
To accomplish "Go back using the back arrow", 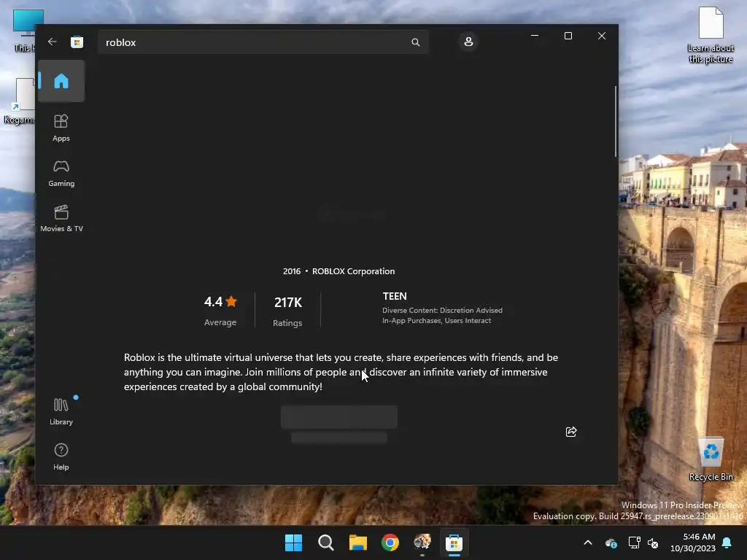I will (x=53, y=42).
